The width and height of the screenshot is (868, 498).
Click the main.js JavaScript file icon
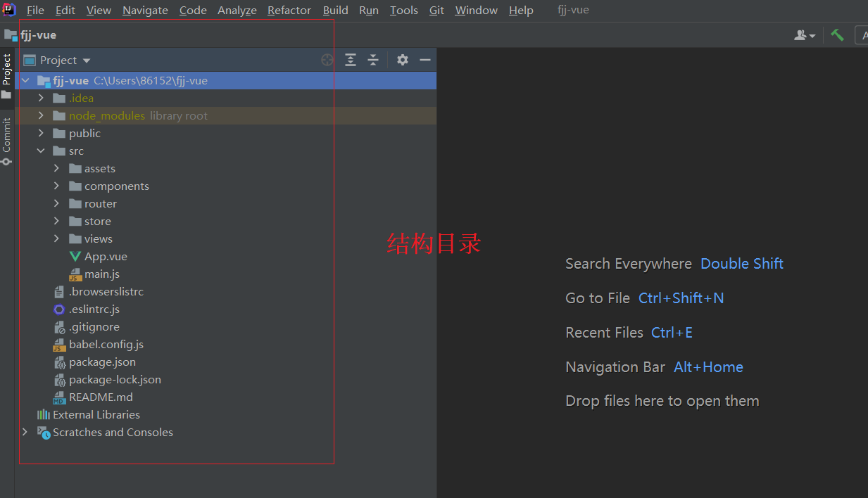click(75, 274)
